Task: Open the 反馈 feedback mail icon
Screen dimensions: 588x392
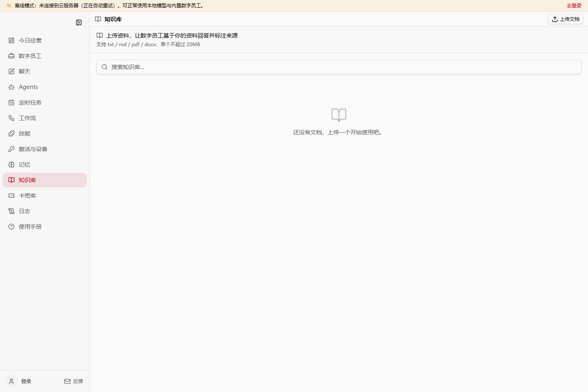Action: 67,381
